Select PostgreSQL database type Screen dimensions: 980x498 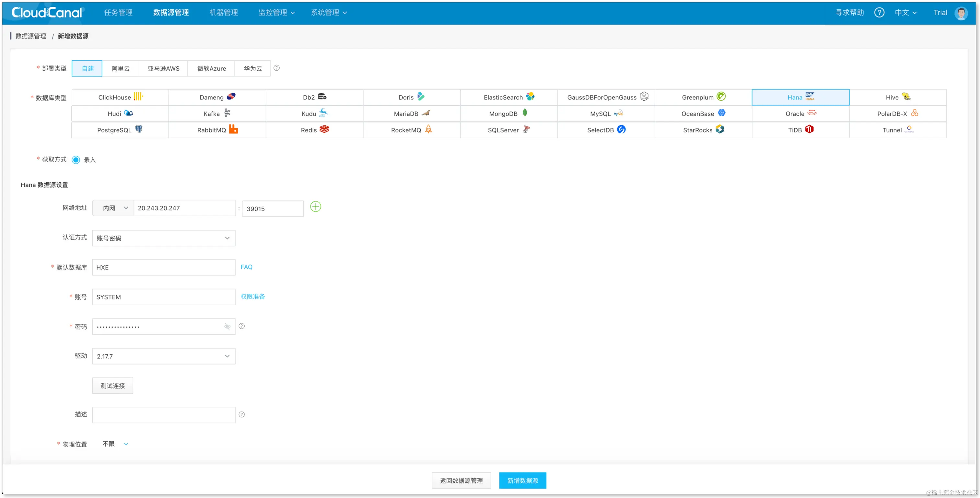120,130
